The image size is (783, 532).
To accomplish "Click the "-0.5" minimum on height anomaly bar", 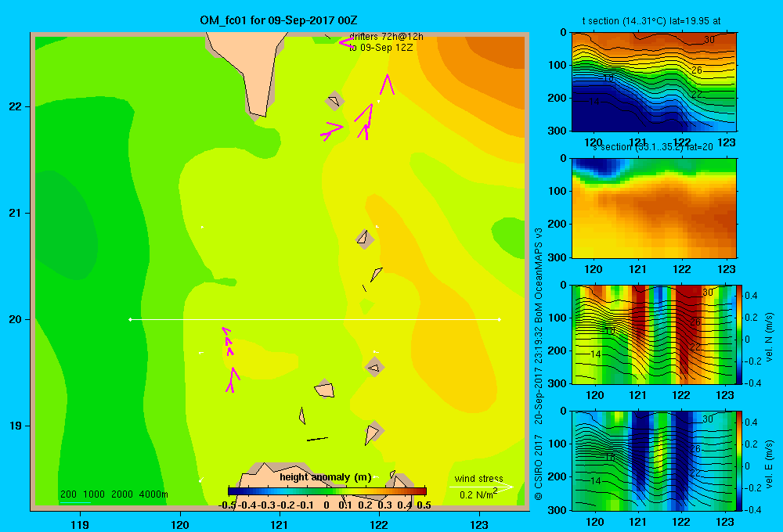I will pos(227,505).
